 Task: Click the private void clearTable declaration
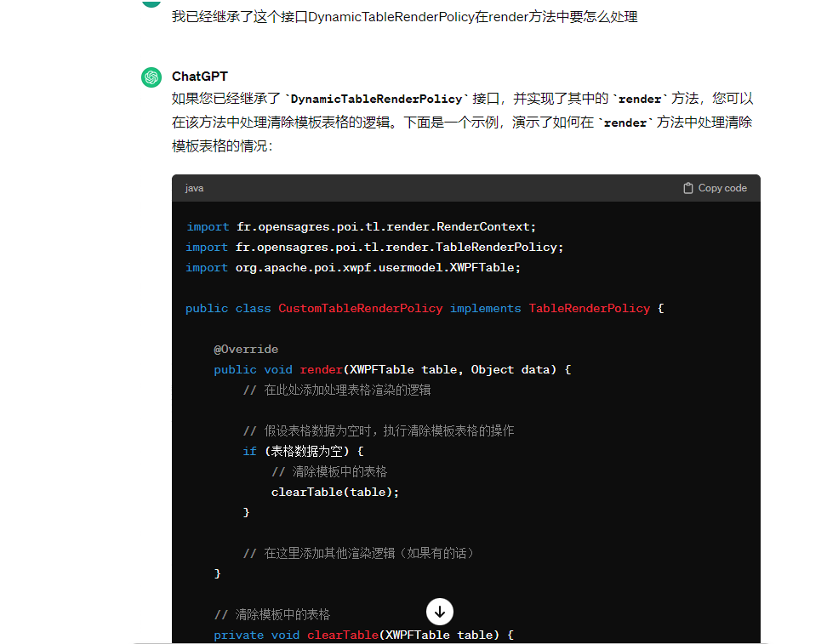pyautogui.click(x=363, y=635)
